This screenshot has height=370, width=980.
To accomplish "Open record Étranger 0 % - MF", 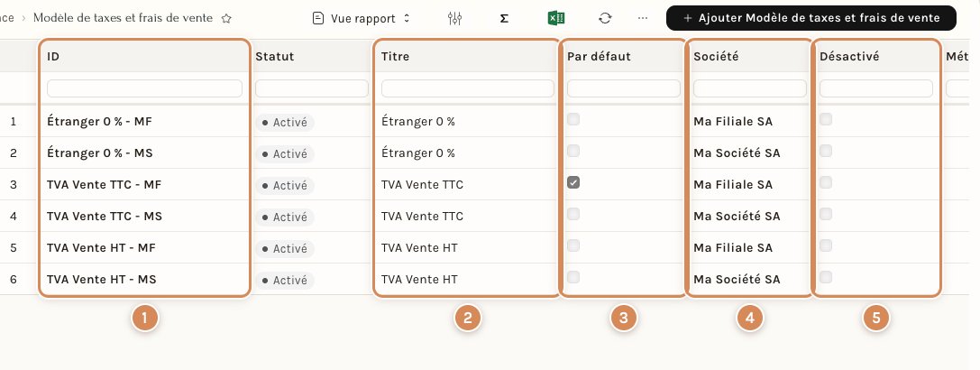I will (99, 122).
